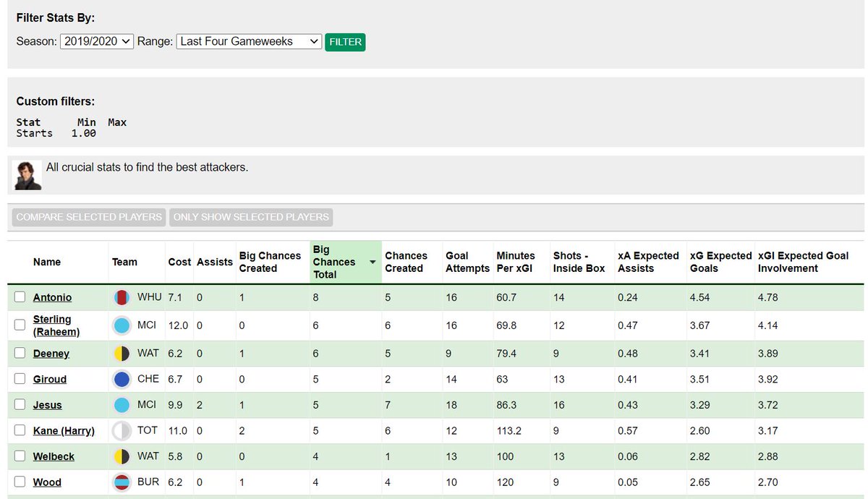The height and width of the screenshot is (499, 868).
Task: Sort by xGI Expected Goal Involvement header
Action: pyautogui.click(x=804, y=262)
